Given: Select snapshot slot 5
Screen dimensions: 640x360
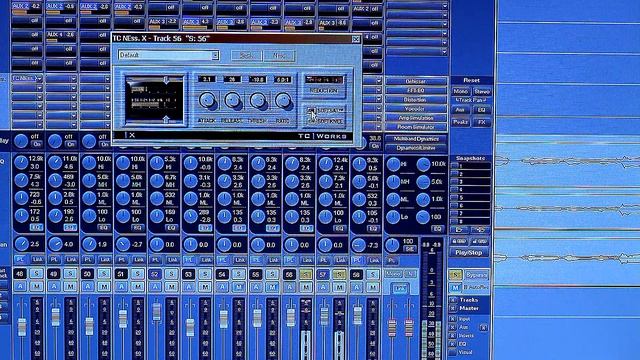Looking at the screenshot, I should [x=470, y=198].
